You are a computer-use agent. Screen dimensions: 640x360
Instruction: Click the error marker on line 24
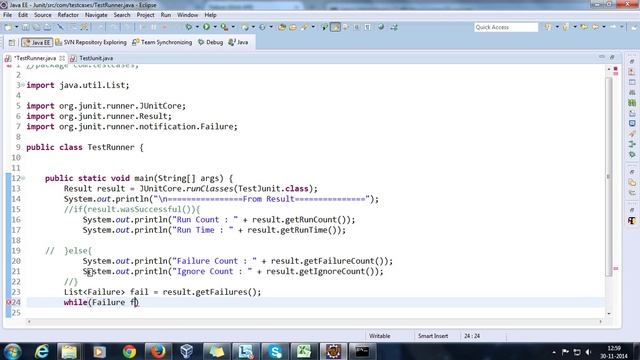(9, 302)
